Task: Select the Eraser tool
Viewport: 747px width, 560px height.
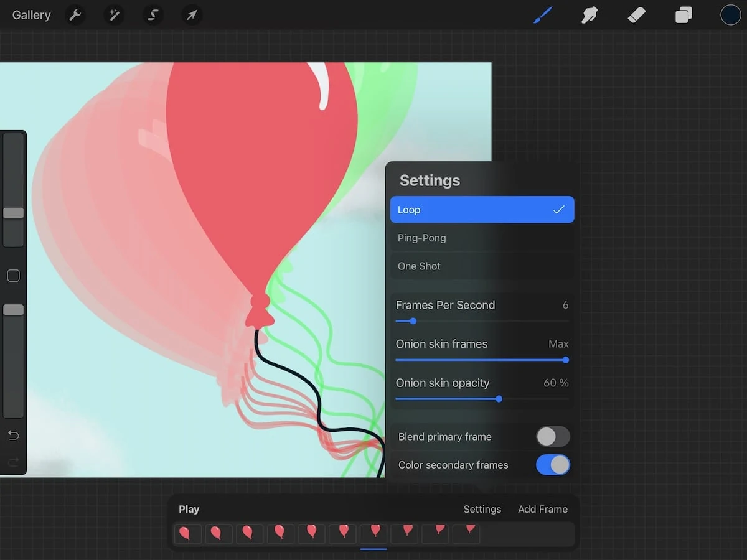Action: pyautogui.click(x=637, y=15)
